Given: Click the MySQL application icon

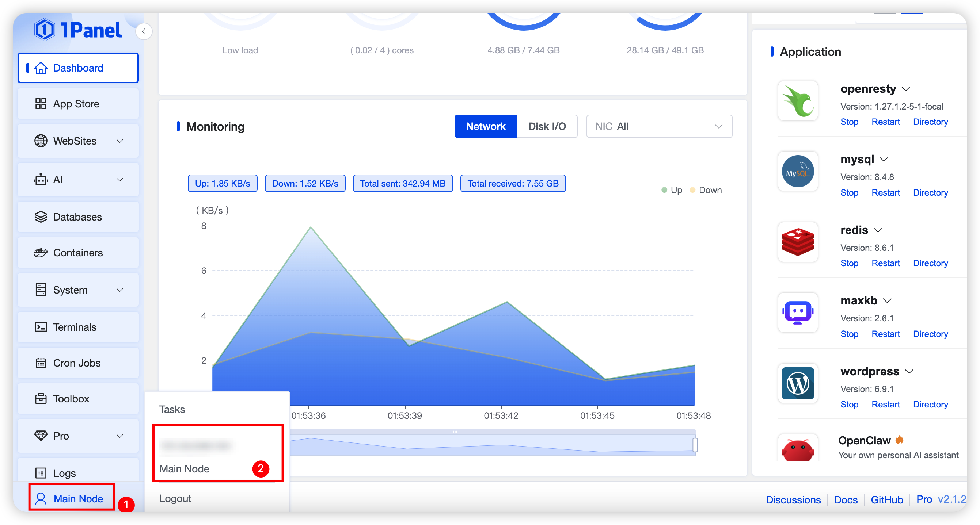Looking at the screenshot, I should coord(797,172).
